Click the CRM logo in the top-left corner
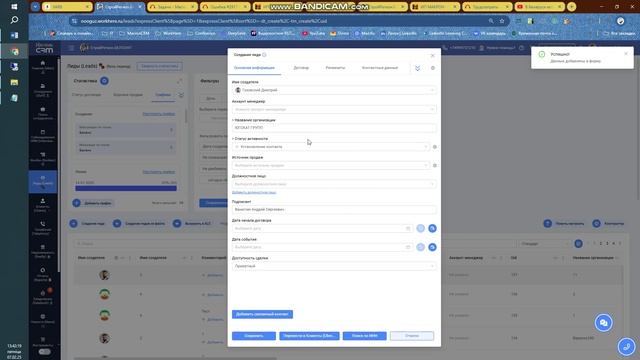The height and width of the screenshot is (360, 640). 44,48
